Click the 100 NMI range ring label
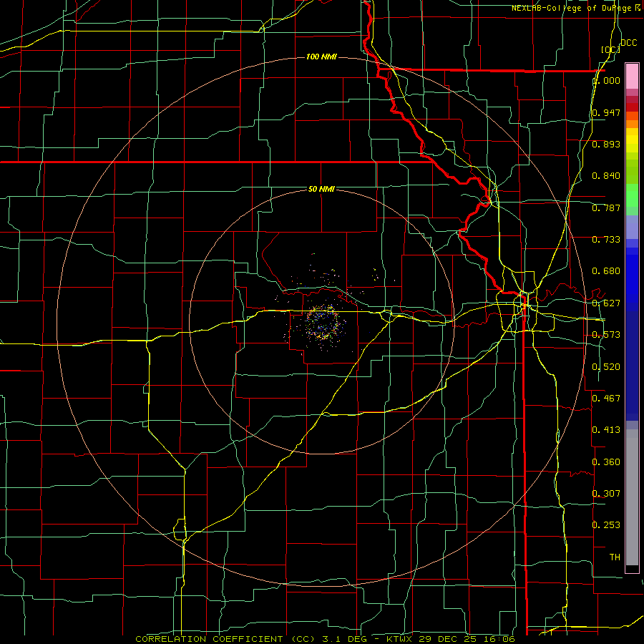The width and height of the screenshot is (644, 644). [321, 57]
